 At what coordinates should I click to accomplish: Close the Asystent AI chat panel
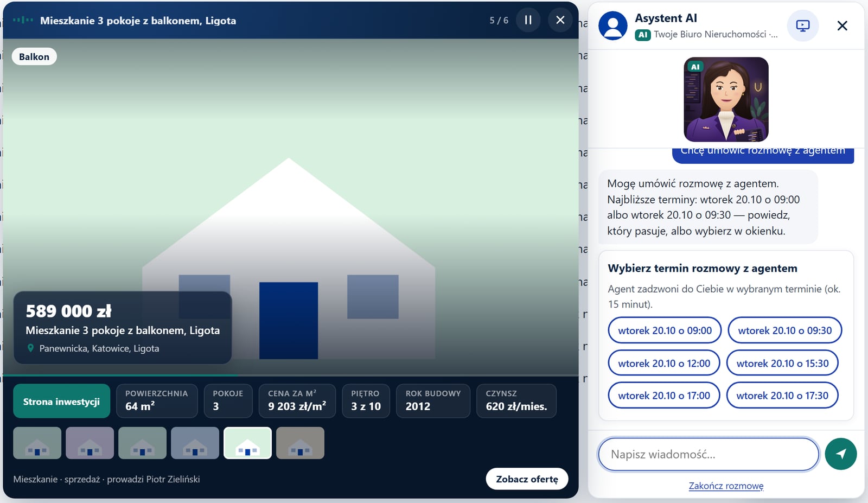[842, 26]
